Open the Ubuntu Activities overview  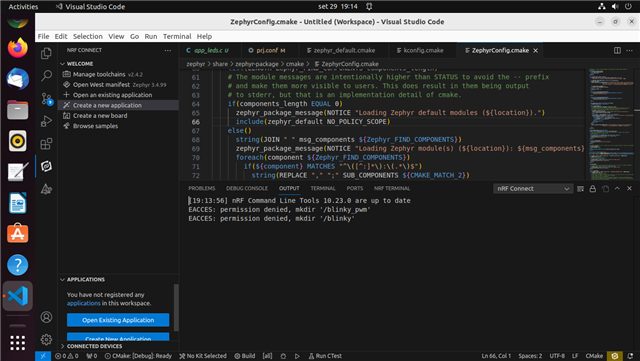pos(23,7)
